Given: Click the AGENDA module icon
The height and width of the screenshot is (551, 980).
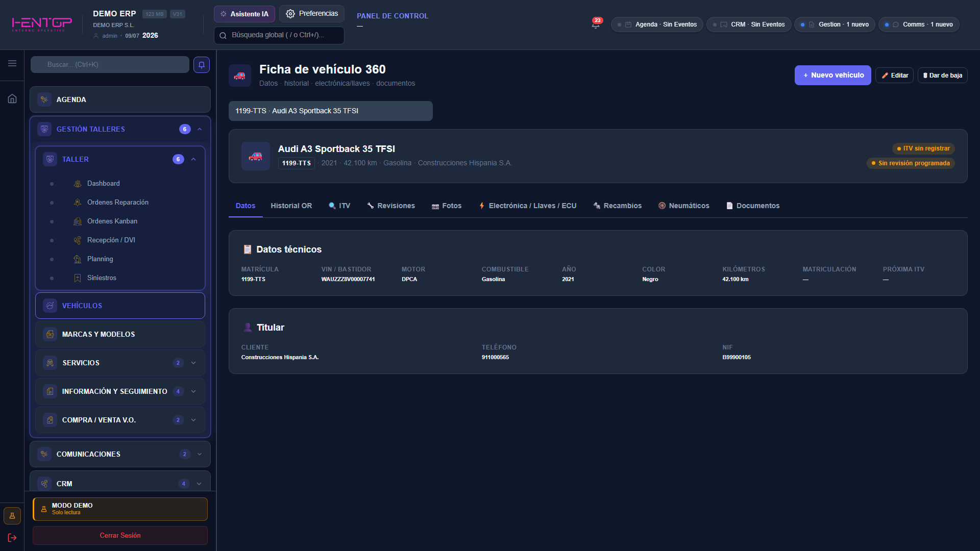Looking at the screenshot, I should coord(44,99).
